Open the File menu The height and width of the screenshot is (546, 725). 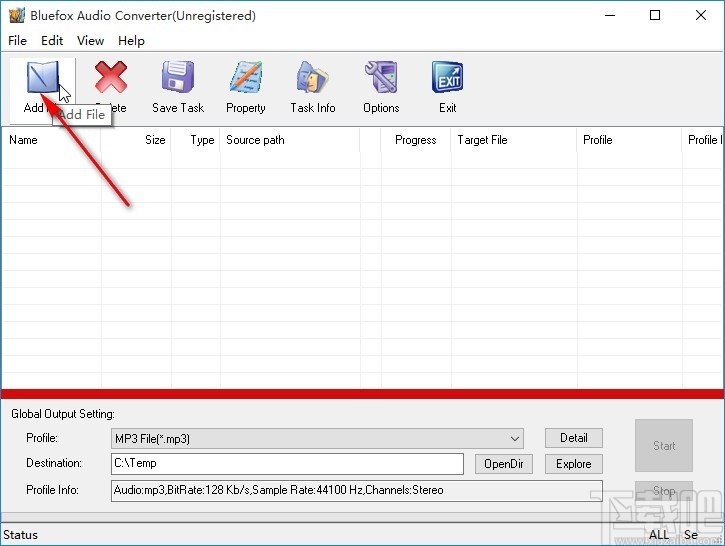click(x=18, y=41)
